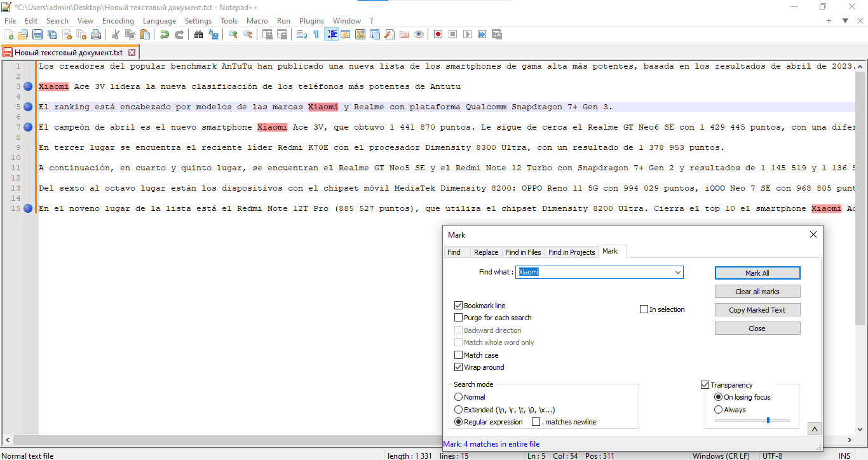Click the Zoom In magnifier icon

[x=233, y=34]
